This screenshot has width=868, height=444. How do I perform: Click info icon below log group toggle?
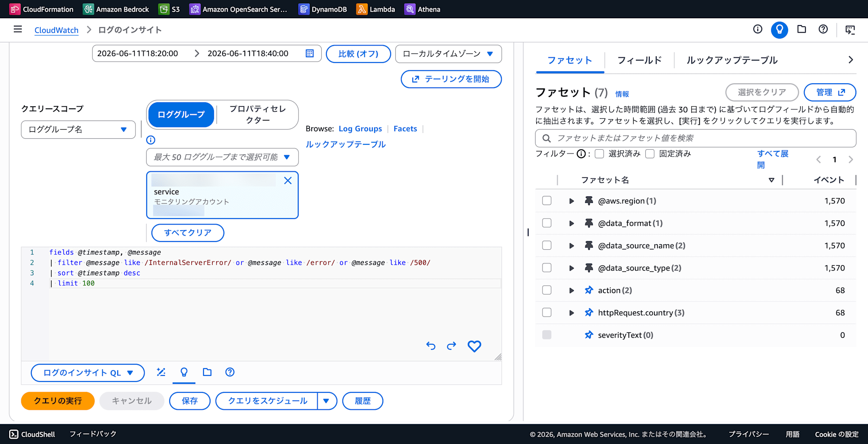coord(151,140)
